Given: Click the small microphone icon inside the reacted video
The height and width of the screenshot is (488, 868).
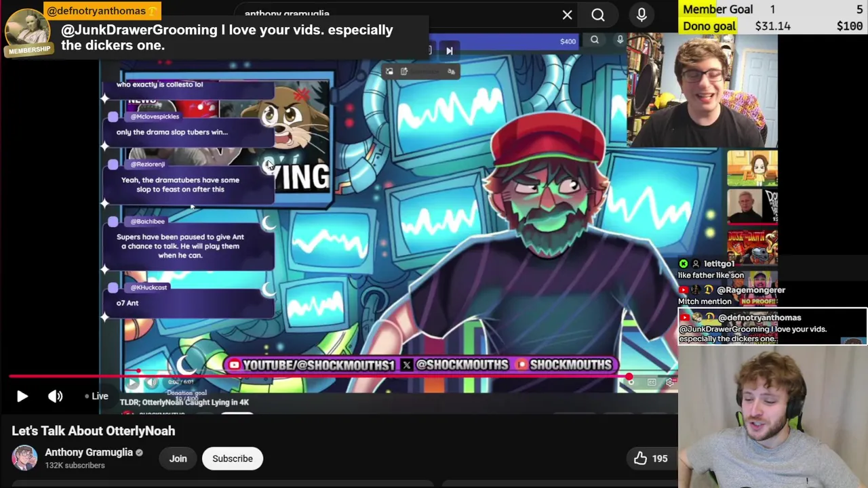Looking at the screenshot, I should pos(620,41).
